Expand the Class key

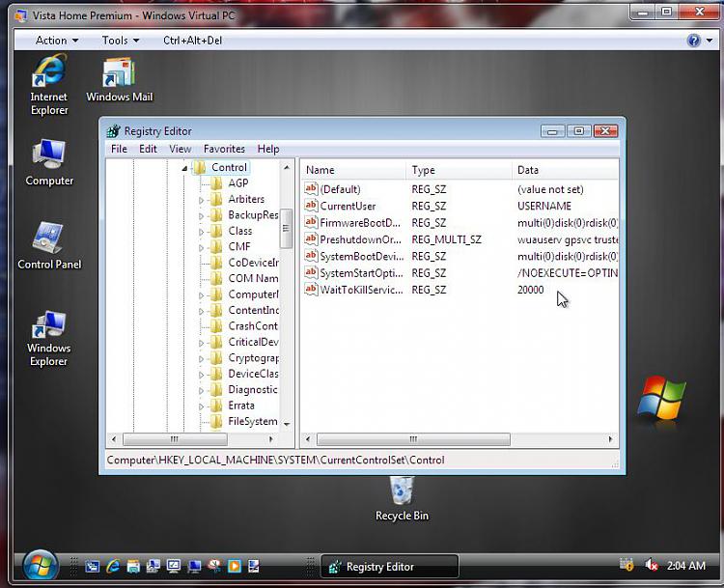[202, 232]
